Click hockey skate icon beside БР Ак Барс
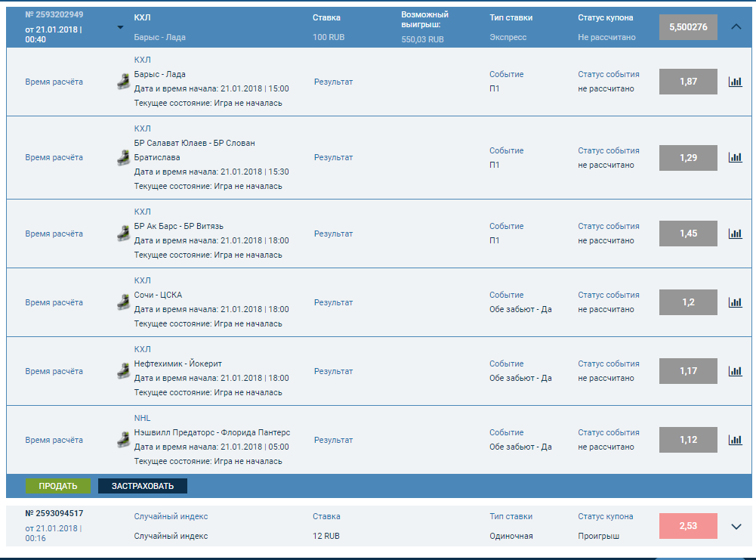This screenshot has height=560, width=756. point(124,234)
